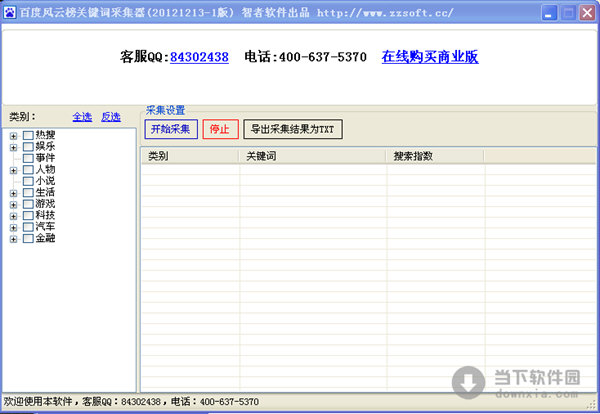Expand the 游戏 tree node
This screenshot has height=414, width=600.
pyautogui.click(x=13, y=204)
